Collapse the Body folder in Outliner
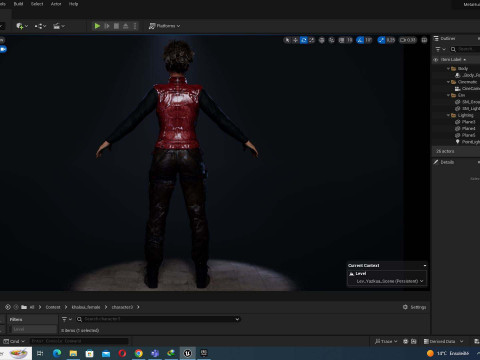This screenshot has width=480, height=360. click(448, 69)
